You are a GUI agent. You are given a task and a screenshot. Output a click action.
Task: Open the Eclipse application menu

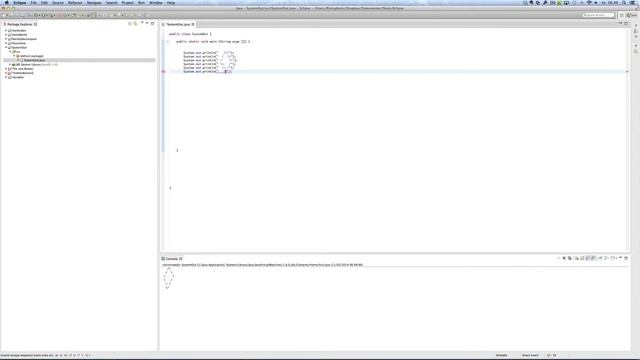(x=20, y=2)
